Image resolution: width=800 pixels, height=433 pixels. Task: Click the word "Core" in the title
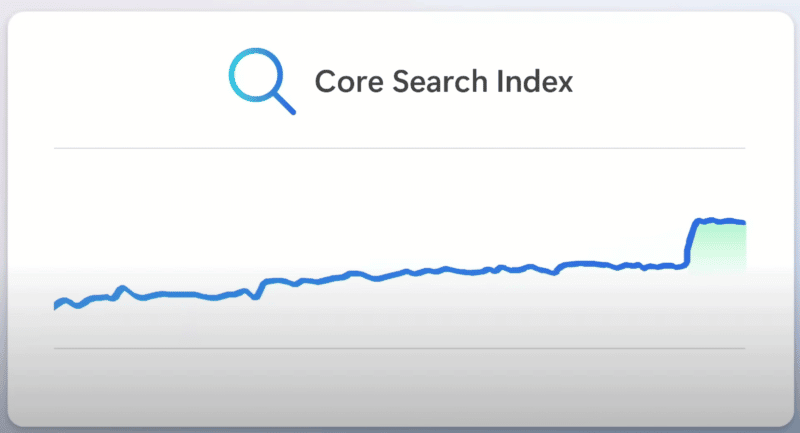coord(344,81)
